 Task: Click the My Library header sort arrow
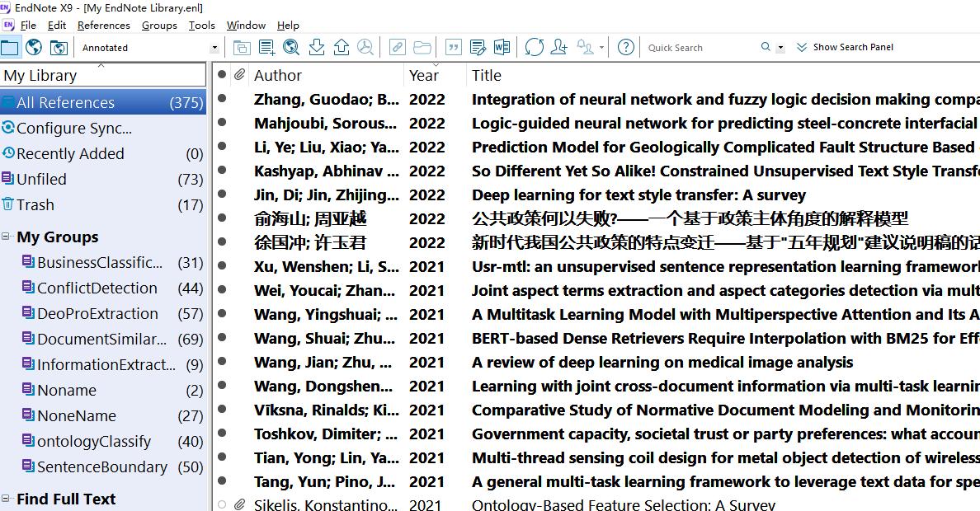click(x=101, y=65)
